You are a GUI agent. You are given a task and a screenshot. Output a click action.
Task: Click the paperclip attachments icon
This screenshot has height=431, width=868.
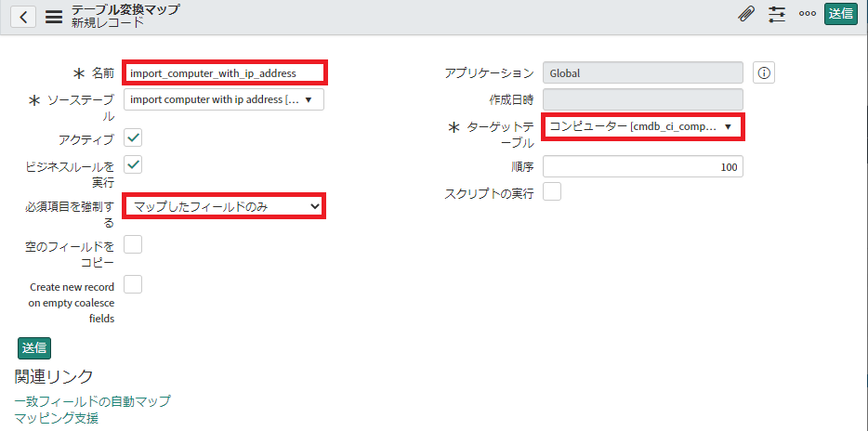pos(747,14)
